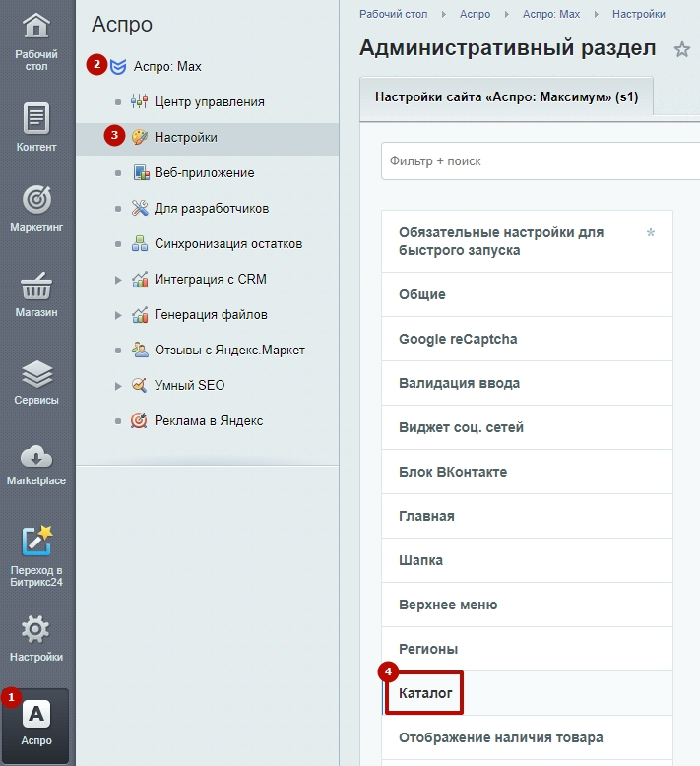Click the Фильтр + поиск input field
Image resolution: width=700 pixels, height=766 pixels.
(x=541, y=161)
